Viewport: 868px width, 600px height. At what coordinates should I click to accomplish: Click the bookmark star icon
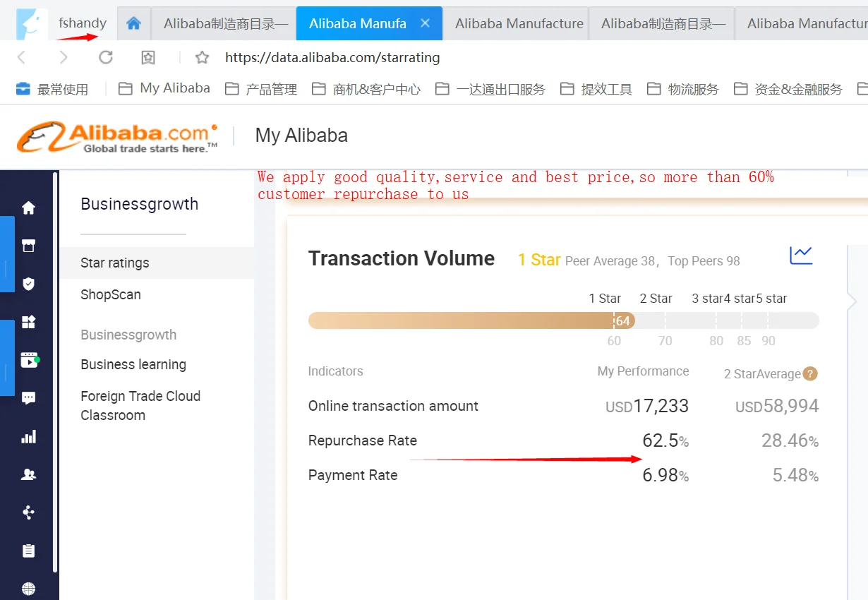click(202, 57)
